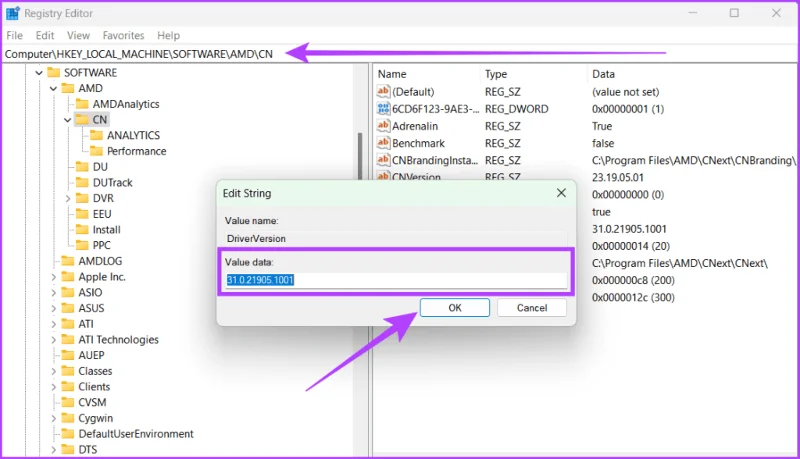The width and height of the screenshot is (800, 459).
Task: Select the 6CD6F123-9AE3 DWORD value icon
Action: pos(383,109)
